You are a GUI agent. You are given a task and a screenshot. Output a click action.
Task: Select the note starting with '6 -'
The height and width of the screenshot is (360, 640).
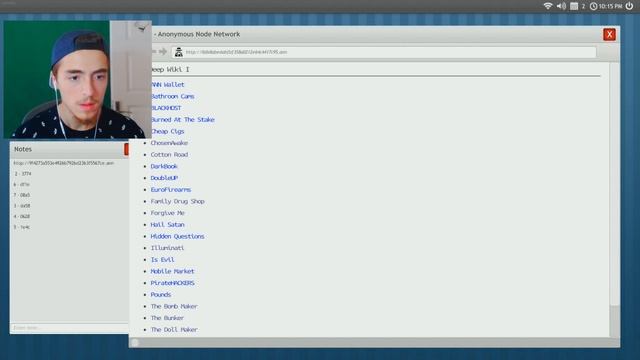tap(22, 184)
